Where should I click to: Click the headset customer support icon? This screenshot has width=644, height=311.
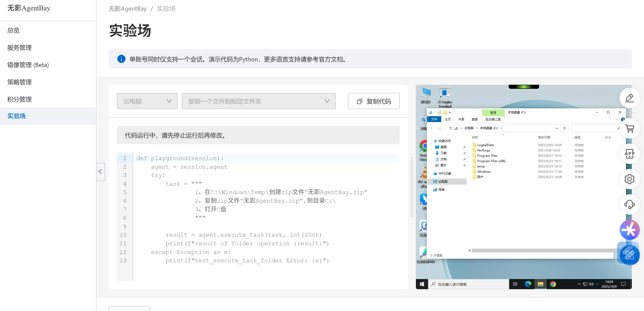point(629,204)
